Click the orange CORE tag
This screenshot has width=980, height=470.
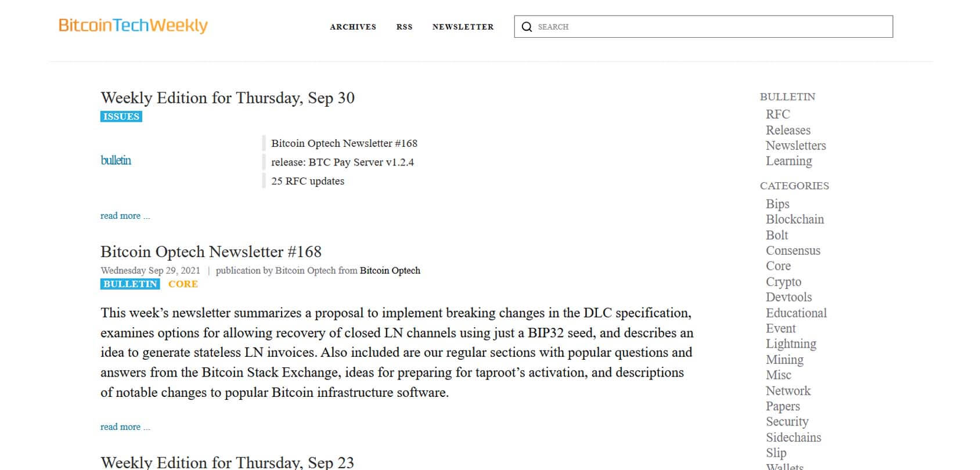tap(183, 284)
